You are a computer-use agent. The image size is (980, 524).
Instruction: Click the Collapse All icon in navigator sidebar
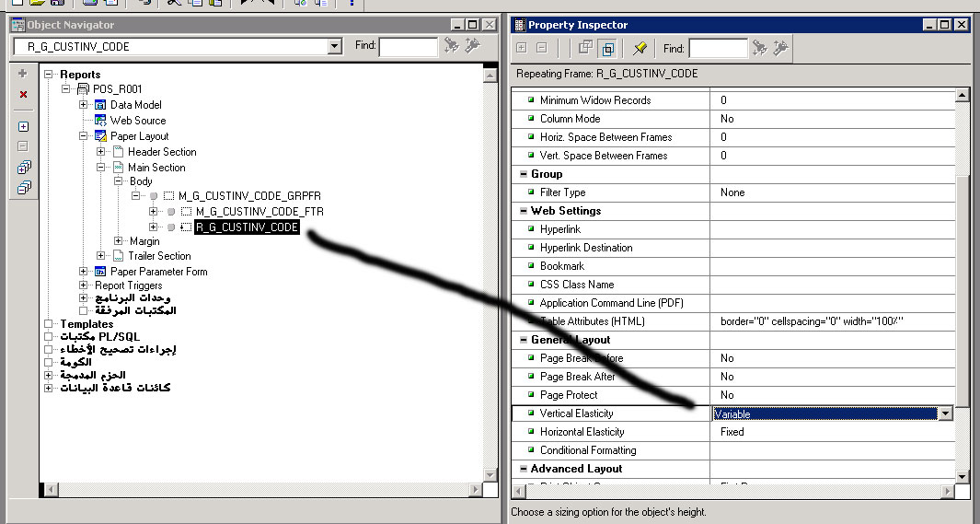click(x=23, y=189)
